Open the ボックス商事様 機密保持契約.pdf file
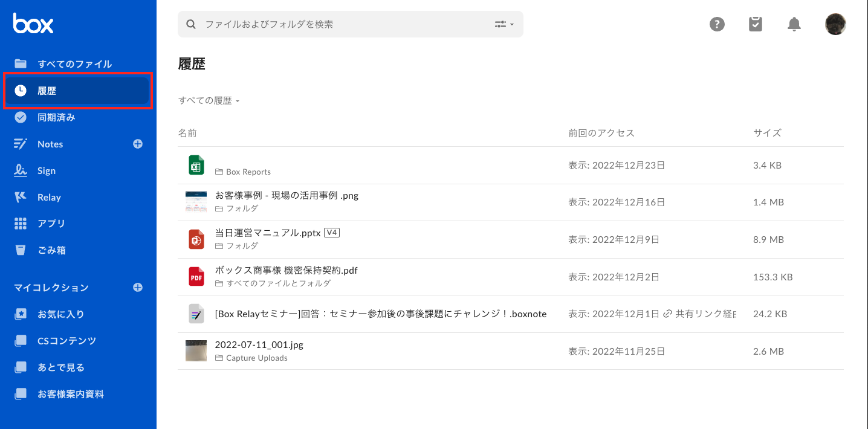This screenshot has height=429, width=868. click(286, 270)
